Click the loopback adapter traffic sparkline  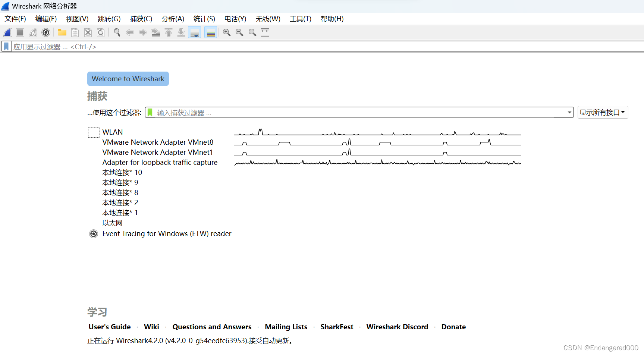click(377, 163)
